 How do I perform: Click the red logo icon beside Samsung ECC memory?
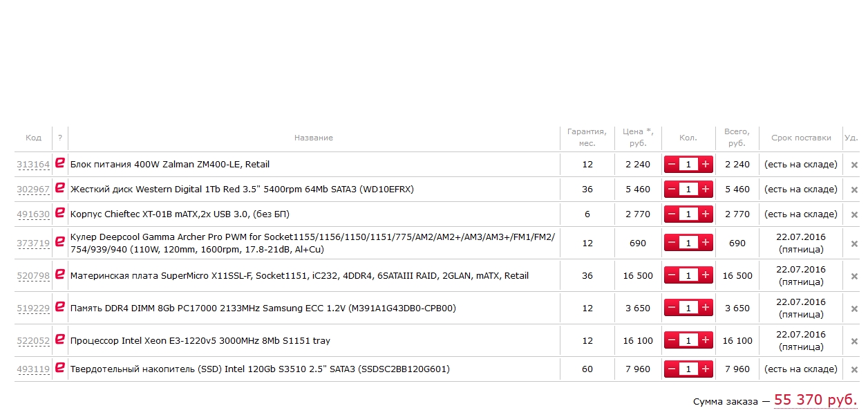coord(60,308)
